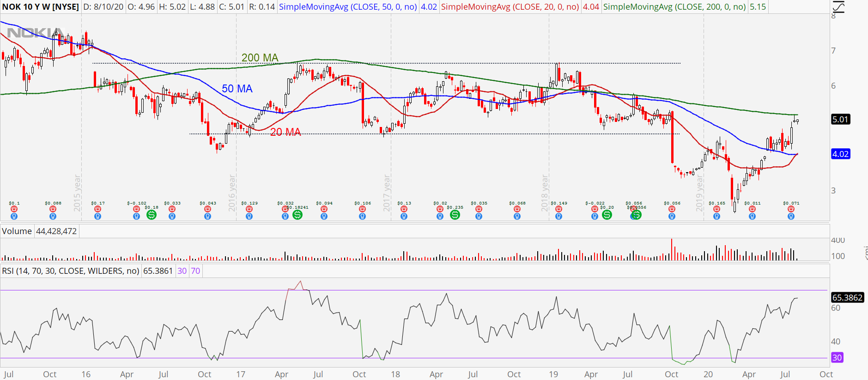The width and height of the screenshot is (868, 380).
Task: Click the blue bulb icon under the $0.1 earnings
Action: coord(14,216)
